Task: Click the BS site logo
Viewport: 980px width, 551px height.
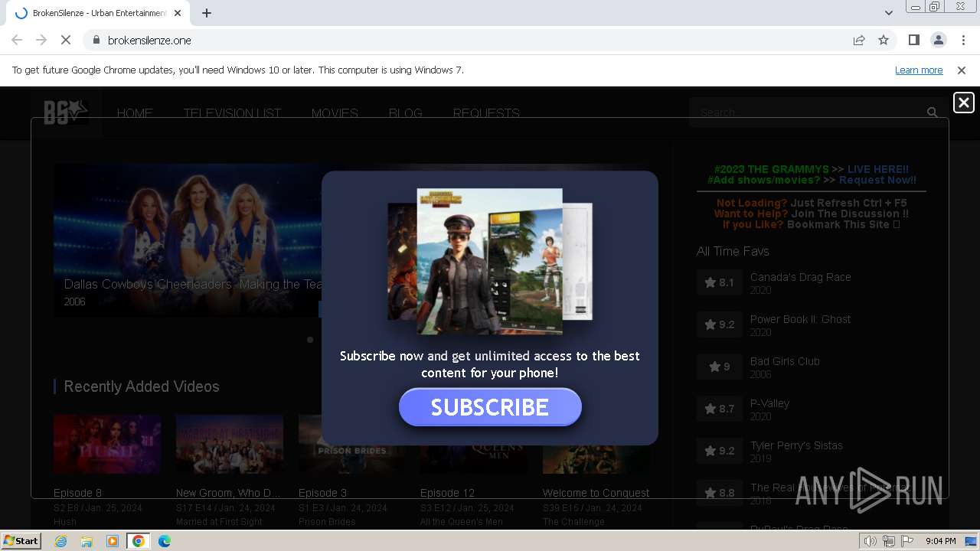Action: tap(65, 112)
